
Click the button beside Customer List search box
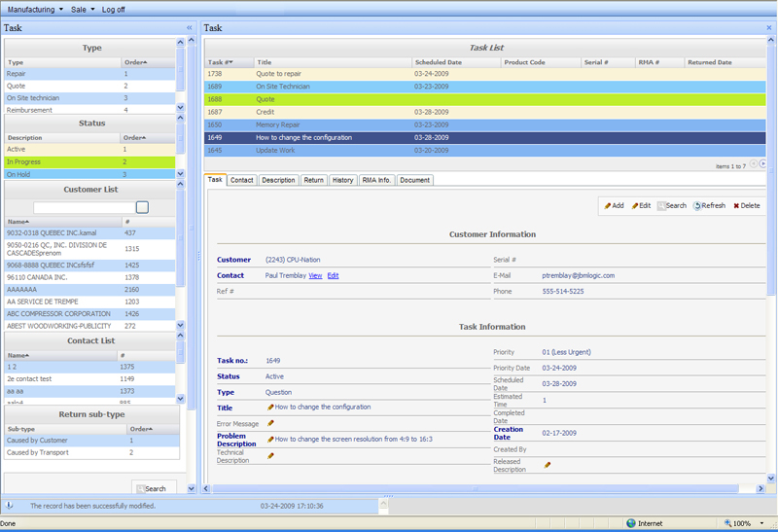[x=142, y=207]
